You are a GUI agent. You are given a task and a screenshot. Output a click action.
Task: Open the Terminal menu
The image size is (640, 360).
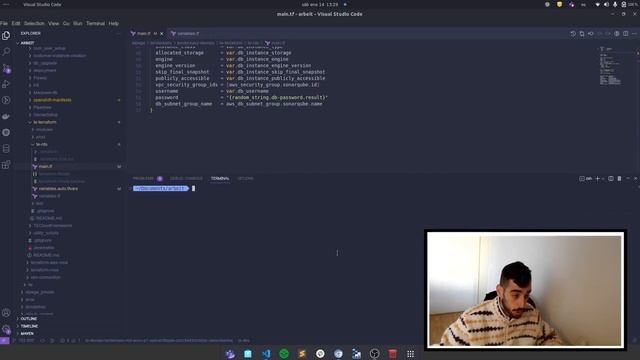pyautogui.click(x=96, y=23)
